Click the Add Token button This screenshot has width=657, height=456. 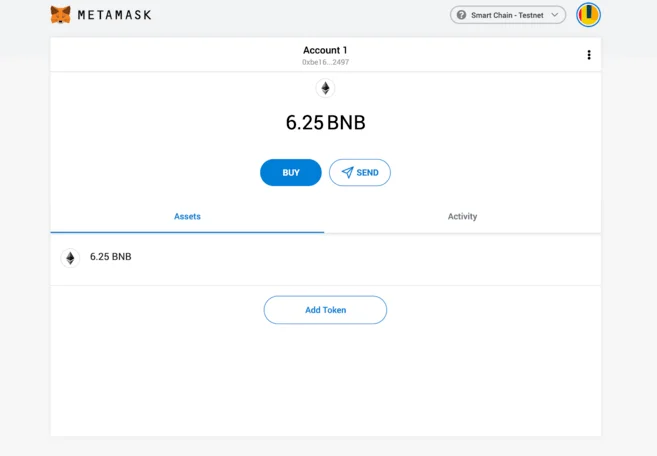coord(325,310)
